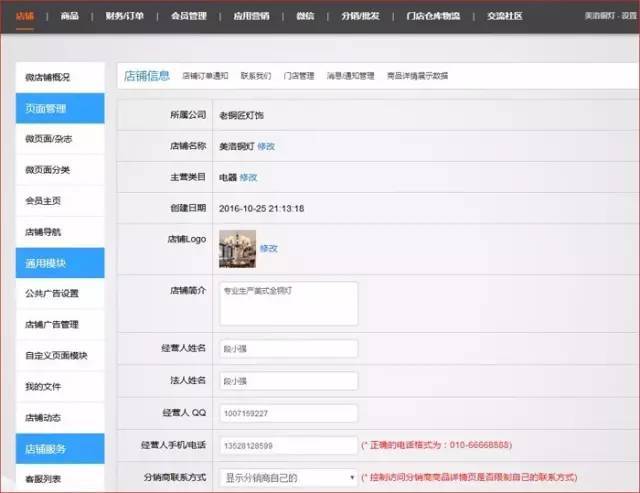Go to 微页面/杂志 in the sidebar
The width and height of the screenshot is (640, 493).
pos(60,139)
